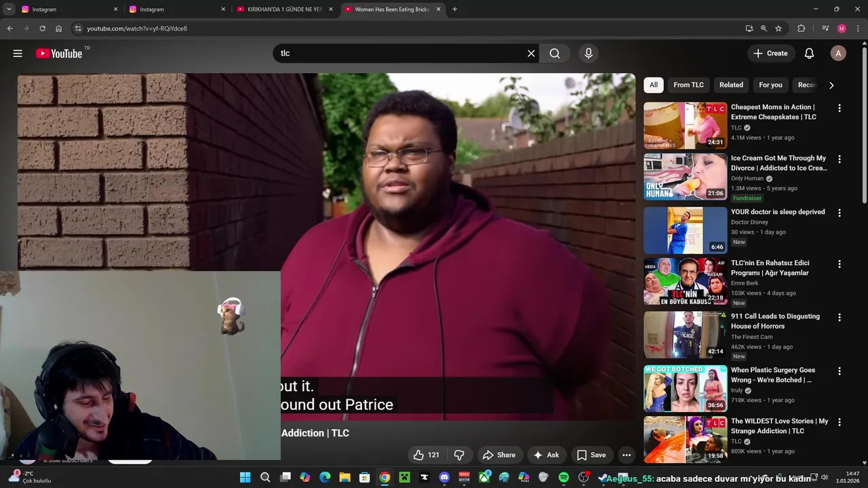Open options for 'Cheapest Moms in Action'
Screen dimensions: 868x488
(x=840, y=108)
